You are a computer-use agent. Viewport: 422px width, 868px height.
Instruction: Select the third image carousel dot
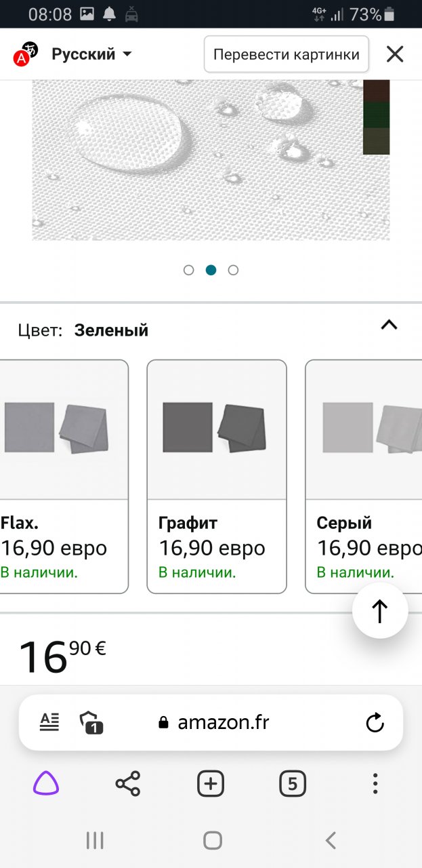(234, 270)
